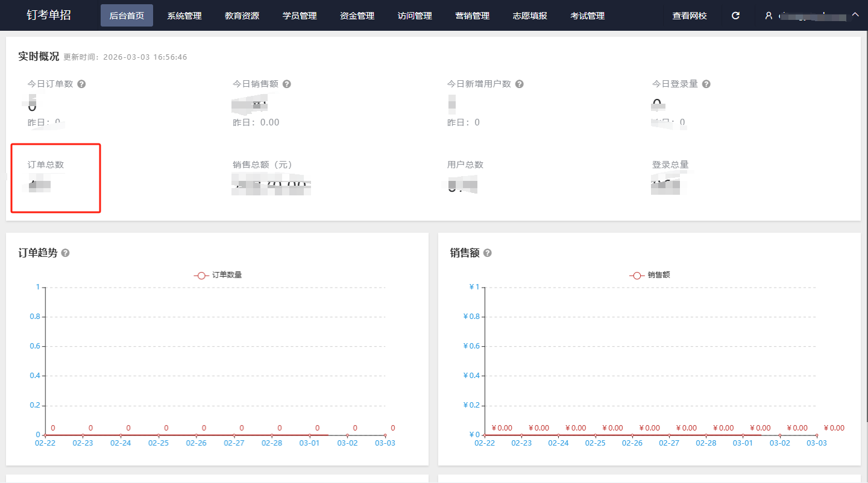Click the 查看网校 link
868x483 pixels.
(690, 16)
